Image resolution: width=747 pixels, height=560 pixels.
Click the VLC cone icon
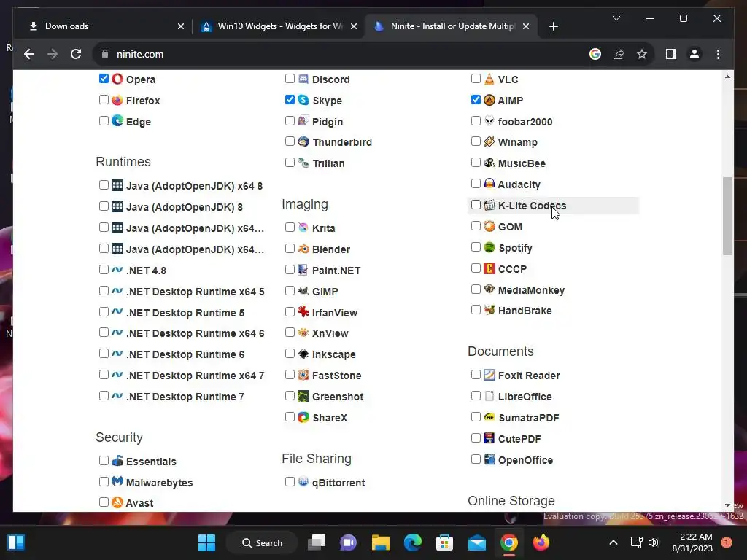click(489, 79)
